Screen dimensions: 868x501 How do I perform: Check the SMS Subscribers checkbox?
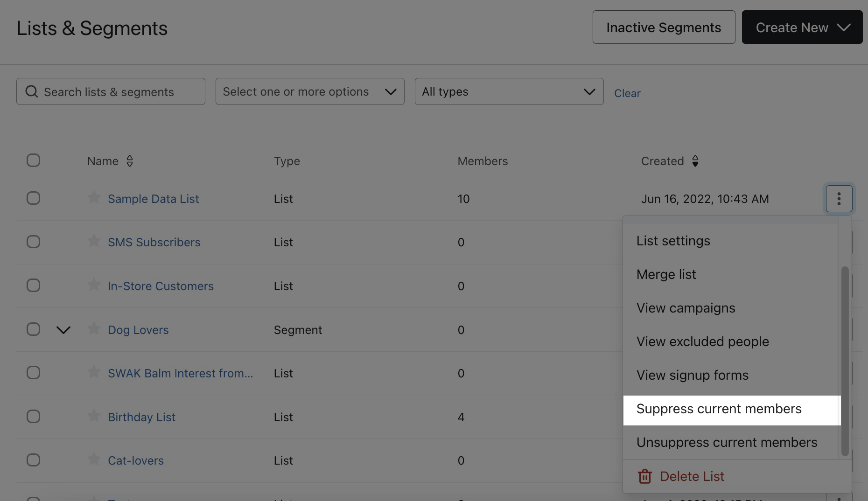[33, 242]
